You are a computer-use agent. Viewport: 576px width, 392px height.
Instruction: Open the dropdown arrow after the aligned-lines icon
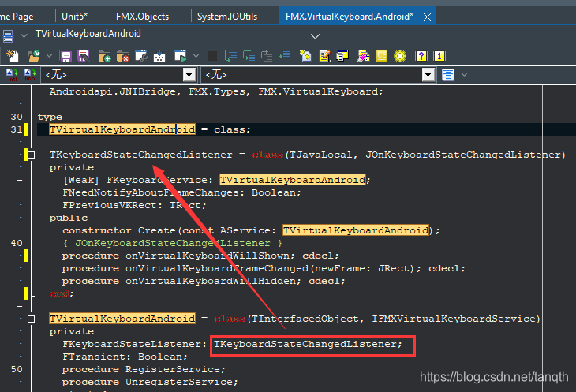pos(464,74)
